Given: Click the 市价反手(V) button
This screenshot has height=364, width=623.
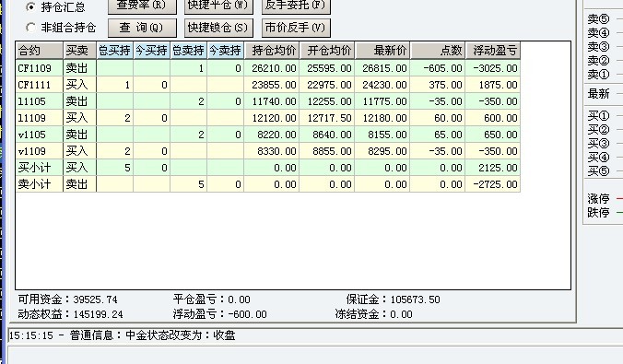Looking at the screenshot, I should coord(296,28).
